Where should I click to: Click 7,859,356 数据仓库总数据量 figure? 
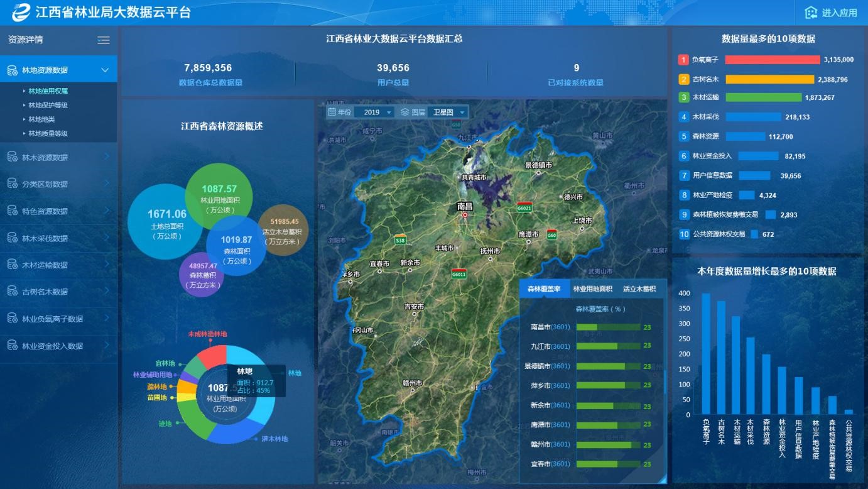click(x=208, y=68)
